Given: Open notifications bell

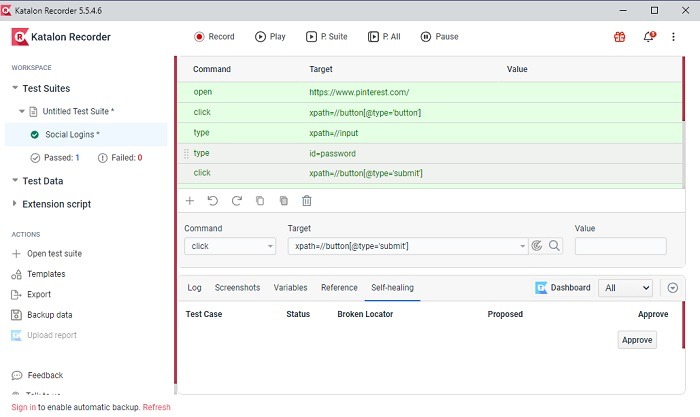Looking at the screenshot, I should (649, 37).
